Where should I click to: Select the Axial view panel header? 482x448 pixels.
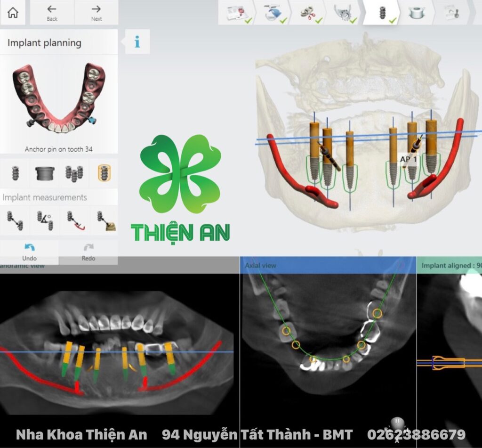(x=328, y=265)
